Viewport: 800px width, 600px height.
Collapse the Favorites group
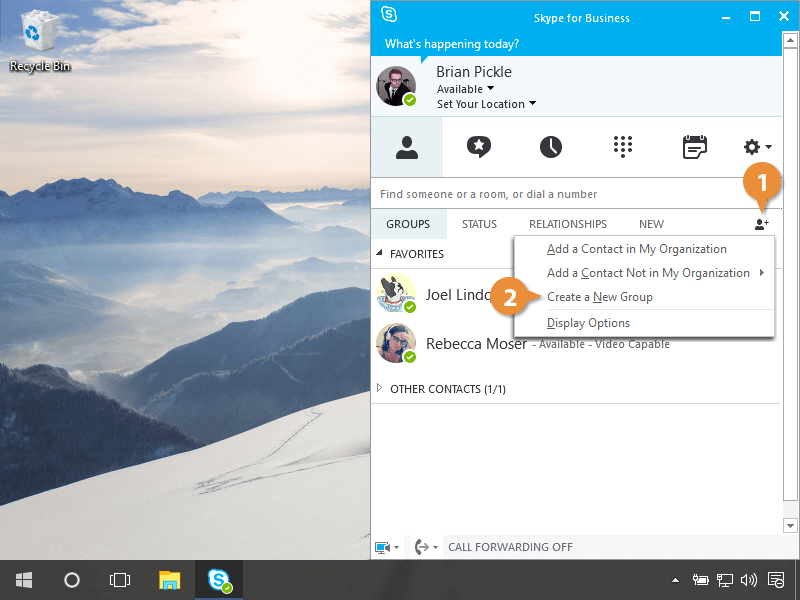(379, 254)
